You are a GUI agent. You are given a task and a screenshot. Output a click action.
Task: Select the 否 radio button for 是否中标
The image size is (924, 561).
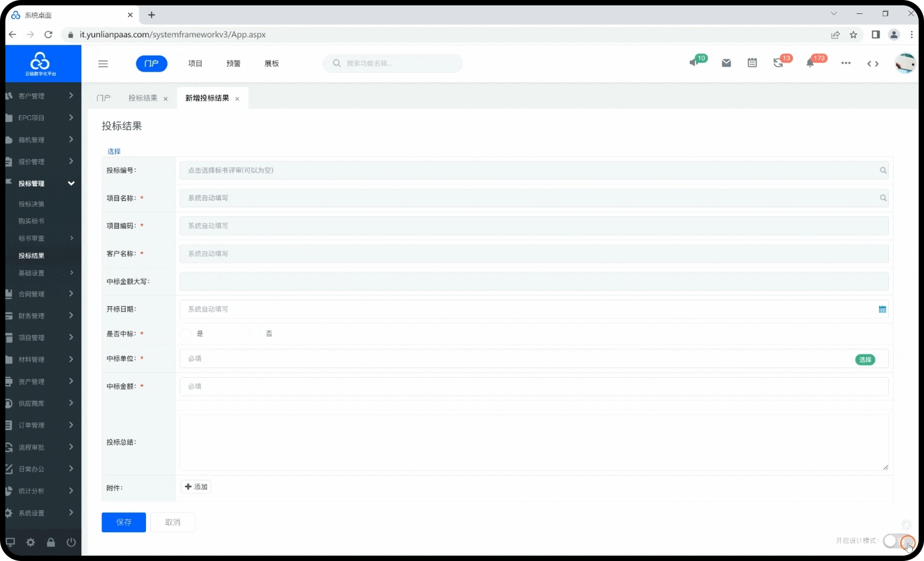click(255, 334)
